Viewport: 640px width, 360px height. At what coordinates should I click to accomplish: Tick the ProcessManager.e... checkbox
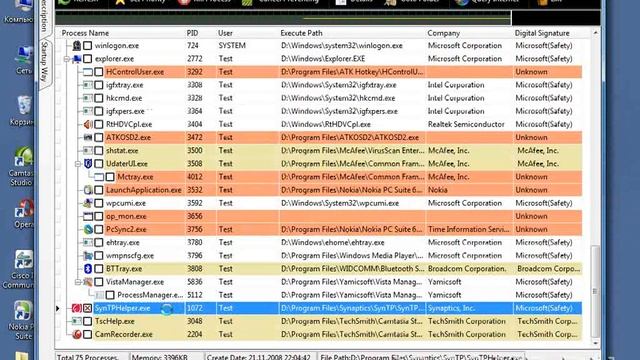tap(110, 295)
